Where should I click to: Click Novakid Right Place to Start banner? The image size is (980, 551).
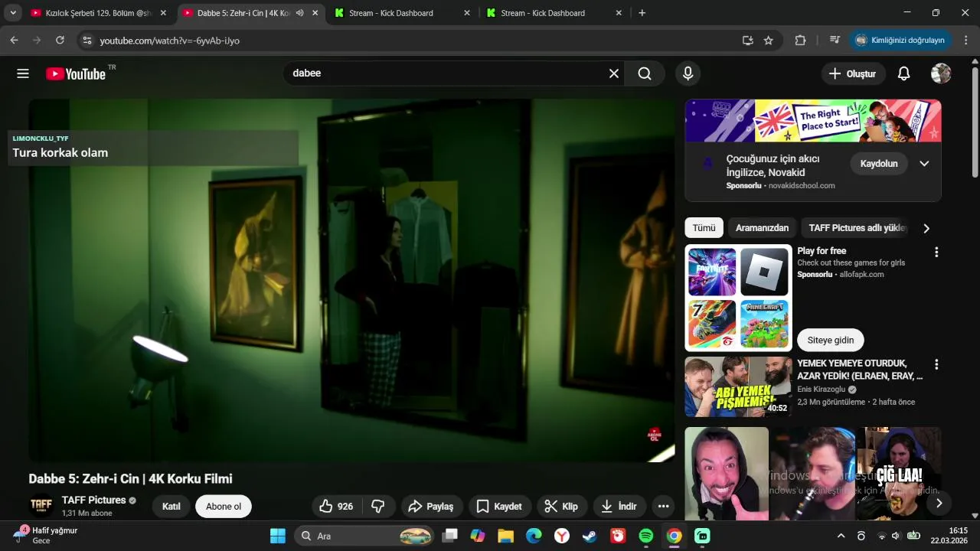pyautogui.click(x=813, y=121)
